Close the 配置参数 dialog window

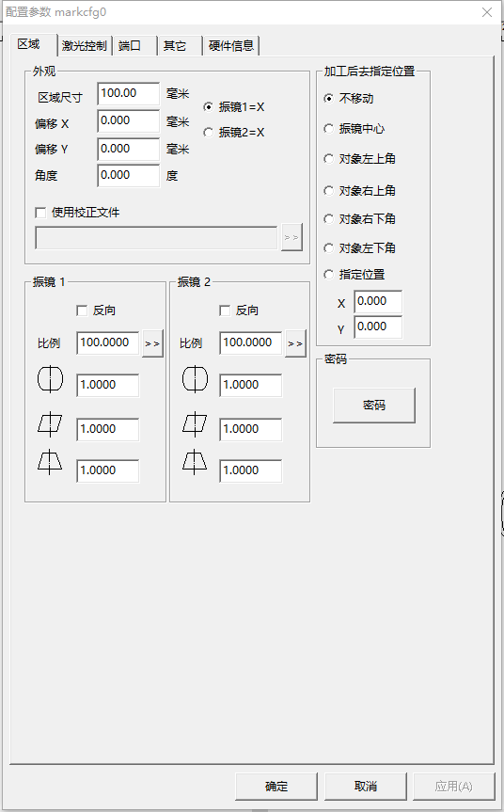[487, 12]
